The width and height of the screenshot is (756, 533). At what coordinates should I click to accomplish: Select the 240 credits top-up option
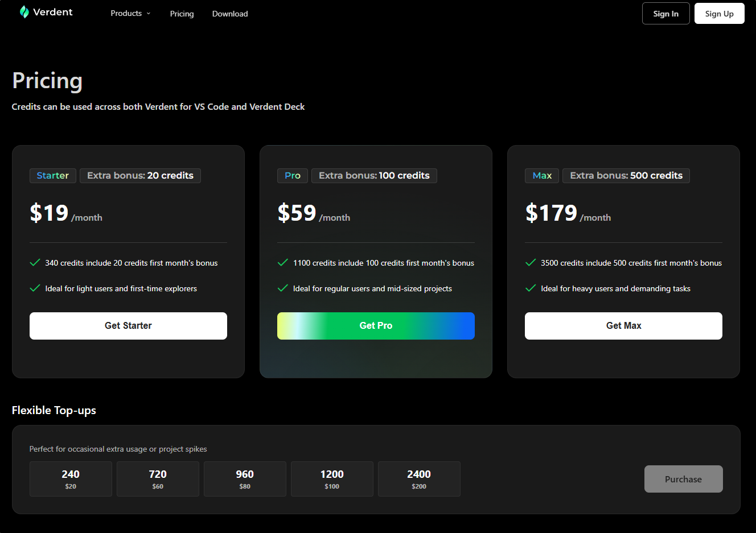pos(71,479)
